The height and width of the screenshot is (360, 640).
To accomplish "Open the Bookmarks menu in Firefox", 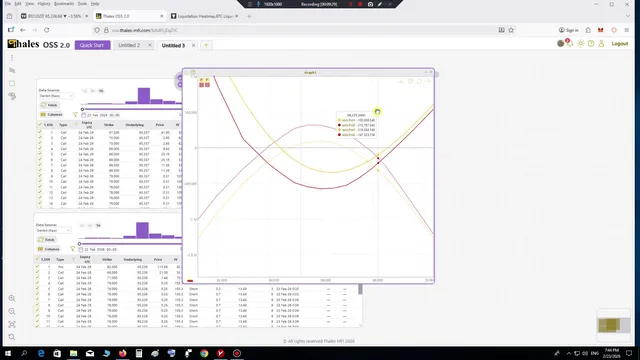I will click(64, 4).
